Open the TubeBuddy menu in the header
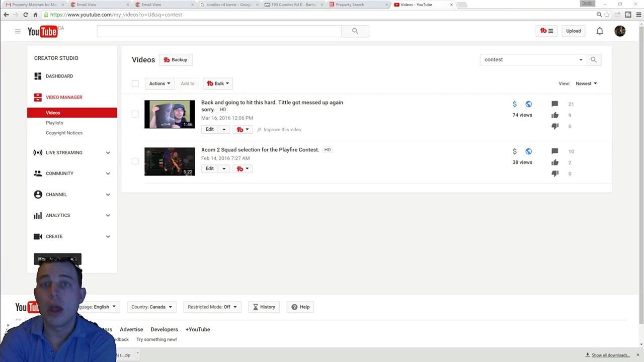This screenshot has height=362, width=644. [x=546, y=31]
